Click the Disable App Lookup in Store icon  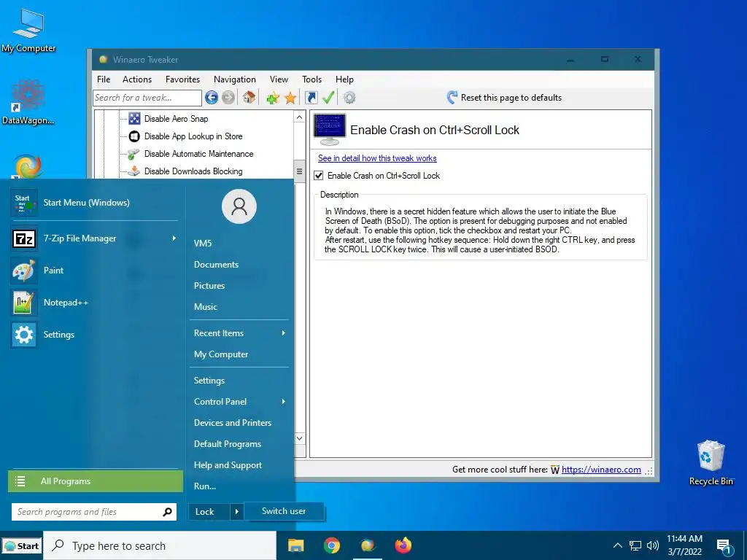click(x=135, y=136)
